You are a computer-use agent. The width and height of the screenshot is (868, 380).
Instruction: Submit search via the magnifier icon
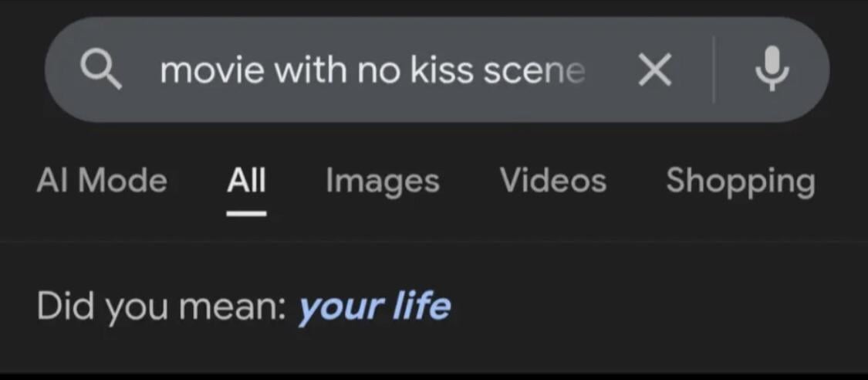point(101,71)
